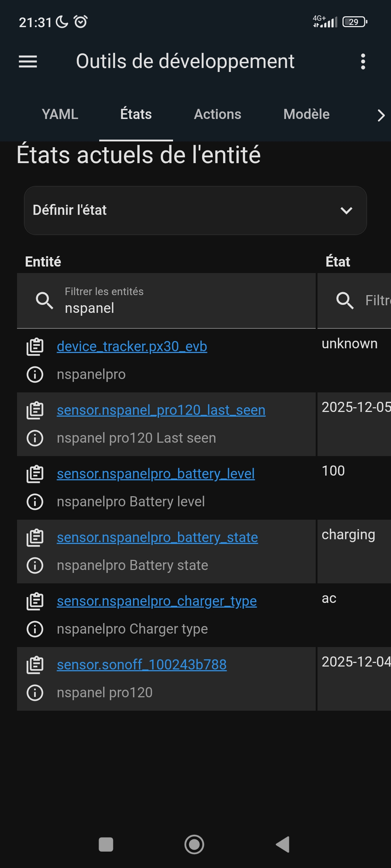Open the three-dot overflow menu
391x868 pixels.
[x=363, y=61]
